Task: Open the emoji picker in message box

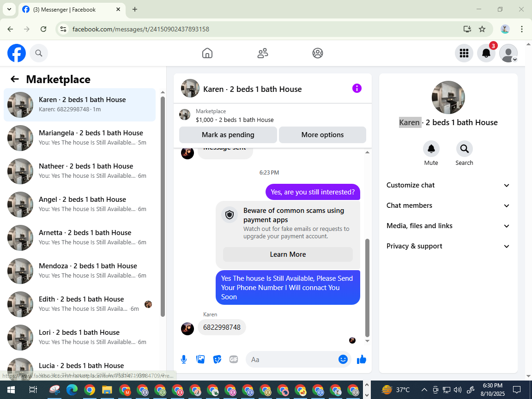Action: [x=343, y=359]
